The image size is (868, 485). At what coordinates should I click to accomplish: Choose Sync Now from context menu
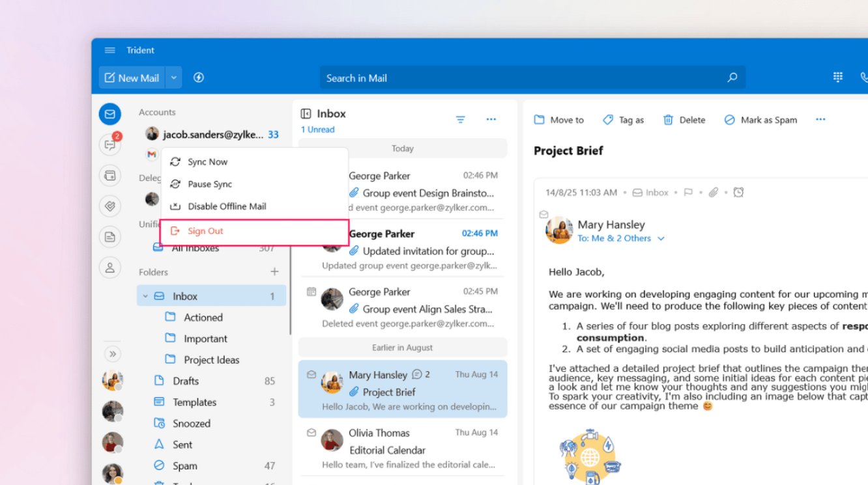[x=255, y=161]
